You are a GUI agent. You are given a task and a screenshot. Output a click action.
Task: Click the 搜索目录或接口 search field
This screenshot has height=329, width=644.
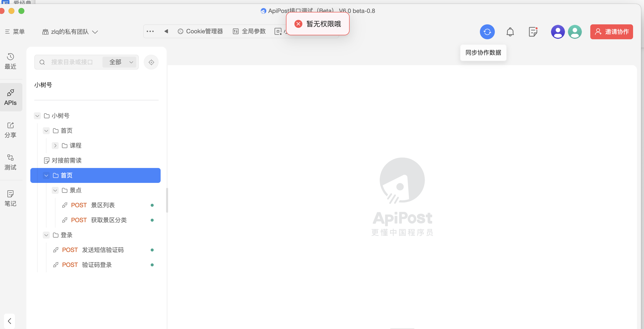click(x=72, y=62)
